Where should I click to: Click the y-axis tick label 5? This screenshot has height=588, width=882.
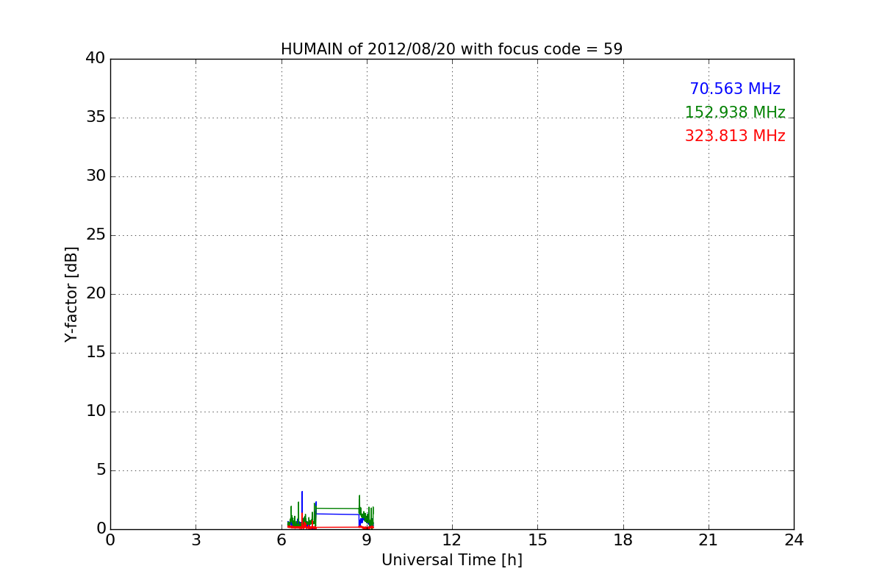coord(101,470)
